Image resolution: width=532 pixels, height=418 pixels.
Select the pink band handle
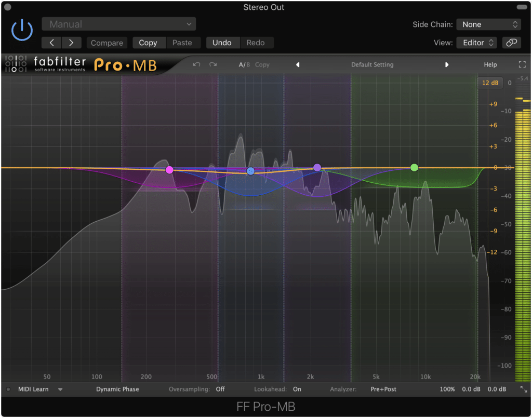(x=169, y=170)
